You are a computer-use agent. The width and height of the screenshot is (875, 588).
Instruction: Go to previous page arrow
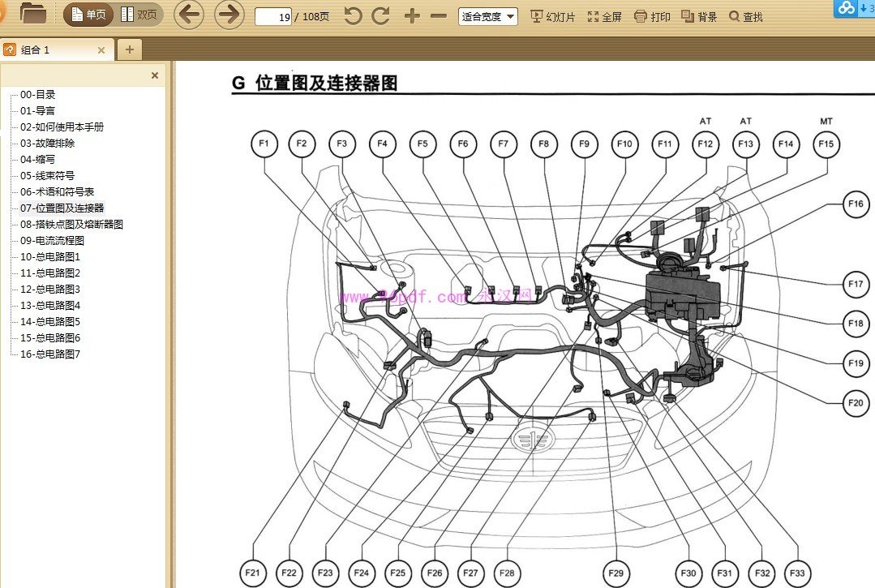point(189,15)
